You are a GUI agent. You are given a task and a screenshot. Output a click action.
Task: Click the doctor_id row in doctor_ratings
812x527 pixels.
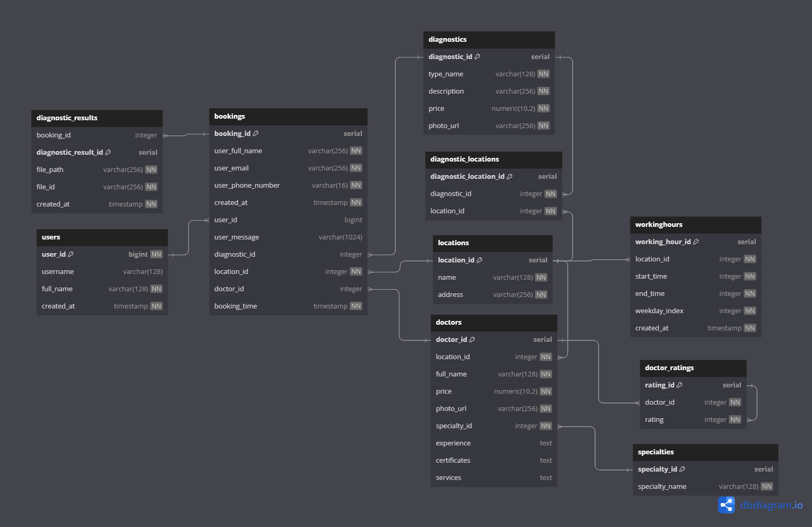pos(693,403)
